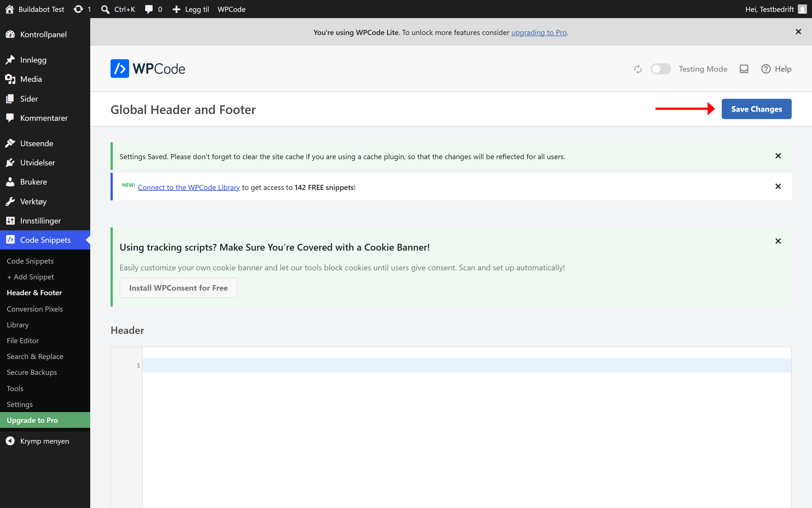Close the Cookie Banner promotion notice

(778, 241)
